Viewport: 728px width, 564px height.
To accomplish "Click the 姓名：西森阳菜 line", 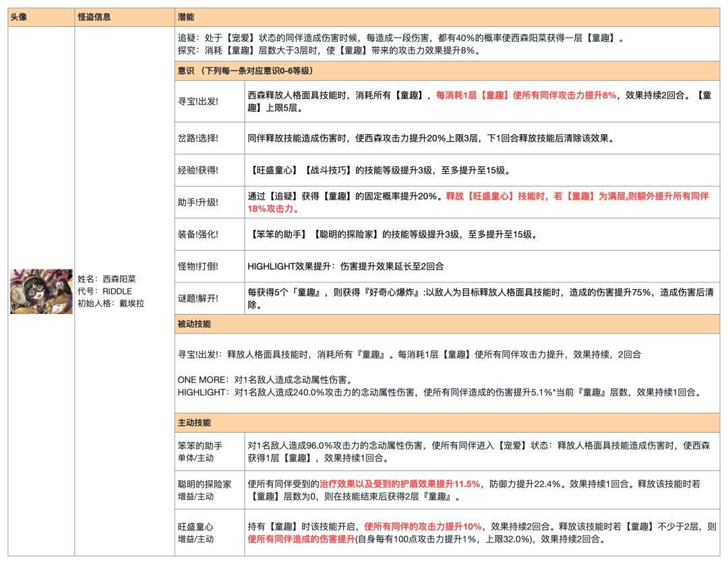I will click(x=107, y=279).
